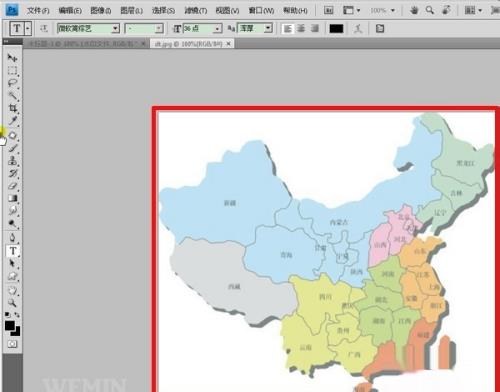Open the 滤镜(T) menu
The width and height of the screenshot is (500, 392).
(196, 11)
